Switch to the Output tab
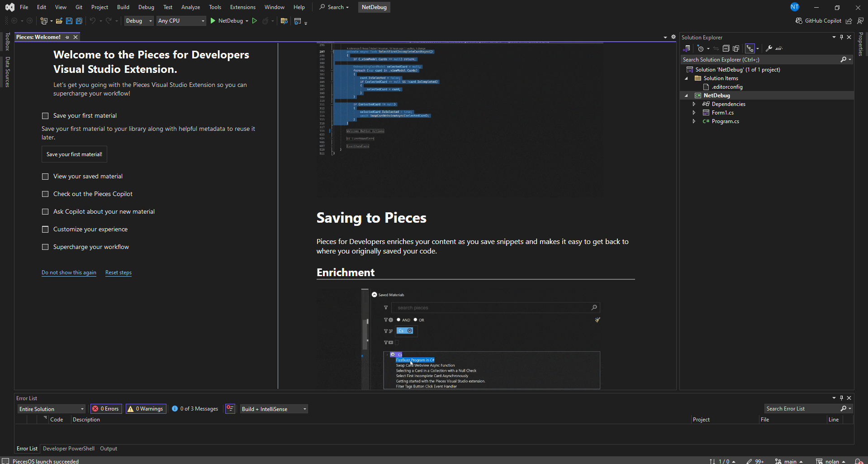868x464 pixels. pos(109,449)
